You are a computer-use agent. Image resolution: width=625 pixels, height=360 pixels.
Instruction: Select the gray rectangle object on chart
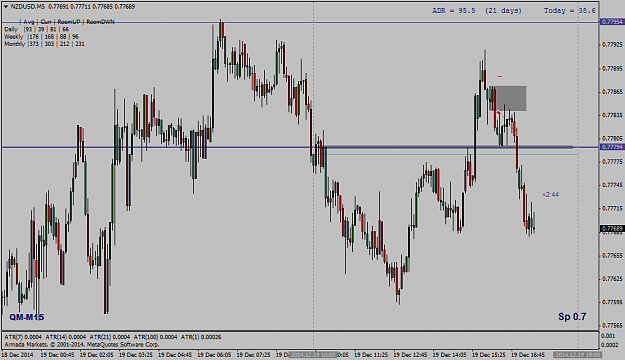[x=508, y=98]
